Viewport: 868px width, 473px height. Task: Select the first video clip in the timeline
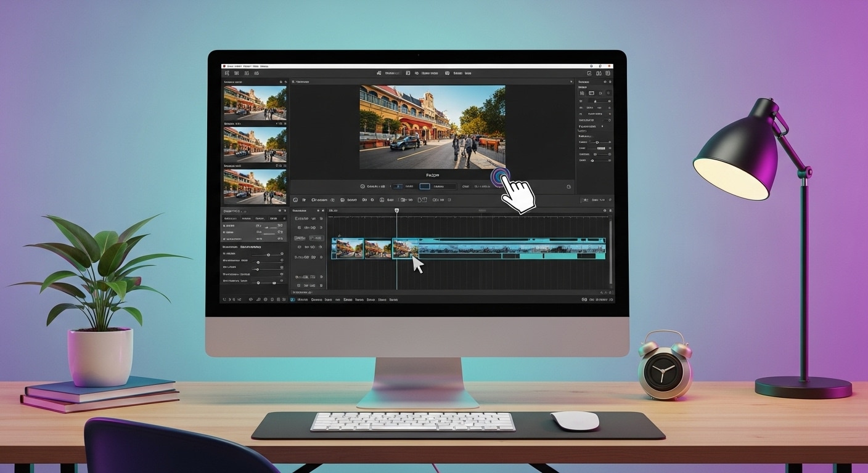click(348, 248)
